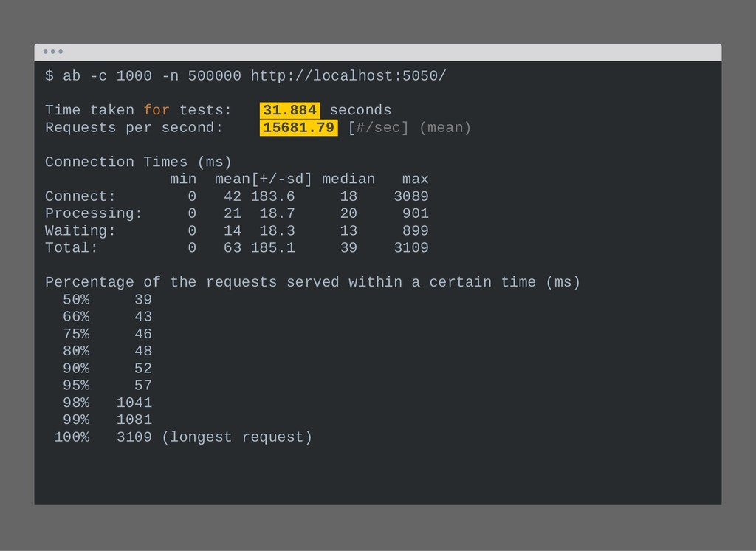Click the 'mean[+/-sd]' column header
756x551 pixels.
click(x=264, y=179)
